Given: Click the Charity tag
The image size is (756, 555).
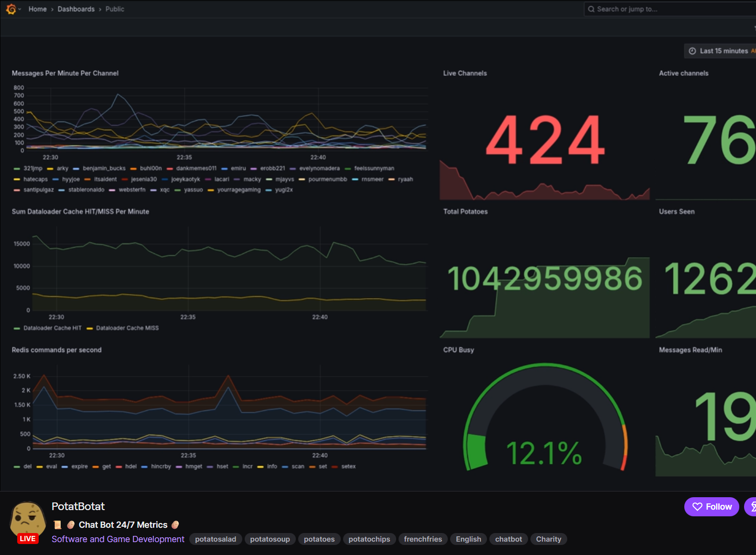Looking at the screenshot, I should (x=549, y=539).
